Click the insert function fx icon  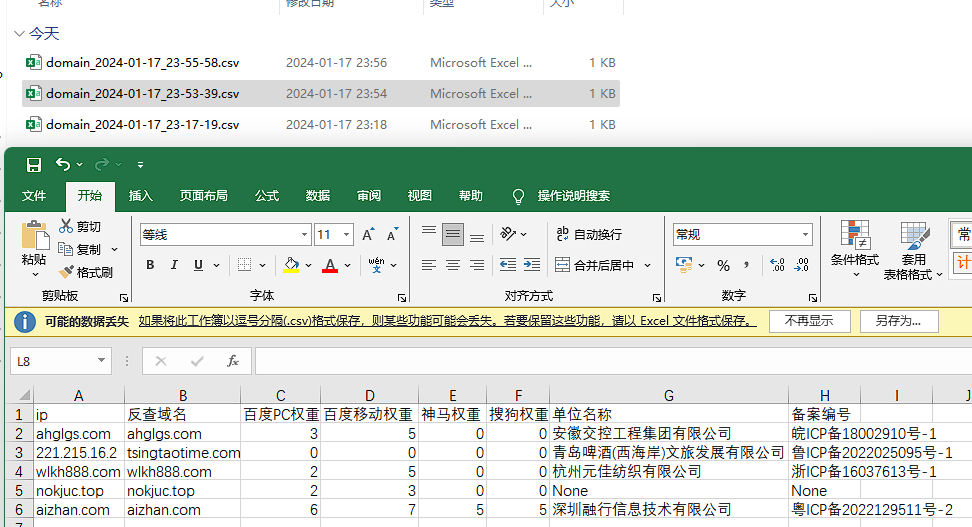click(x=233, y=361)
